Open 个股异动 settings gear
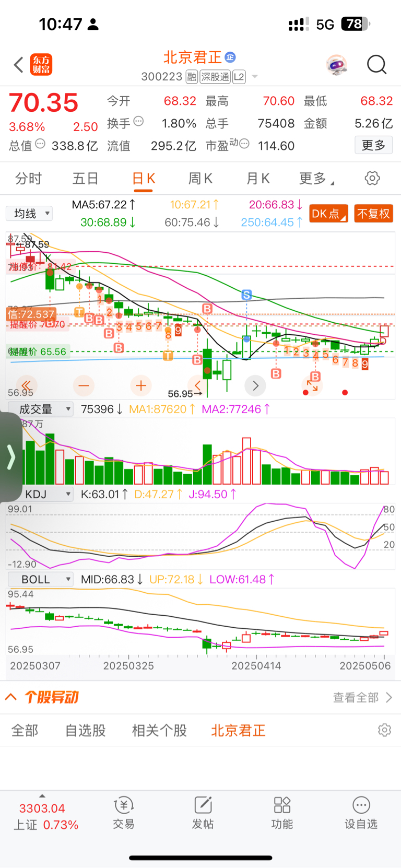Screen dimensions: 401x868 click(x=384, y=730)
